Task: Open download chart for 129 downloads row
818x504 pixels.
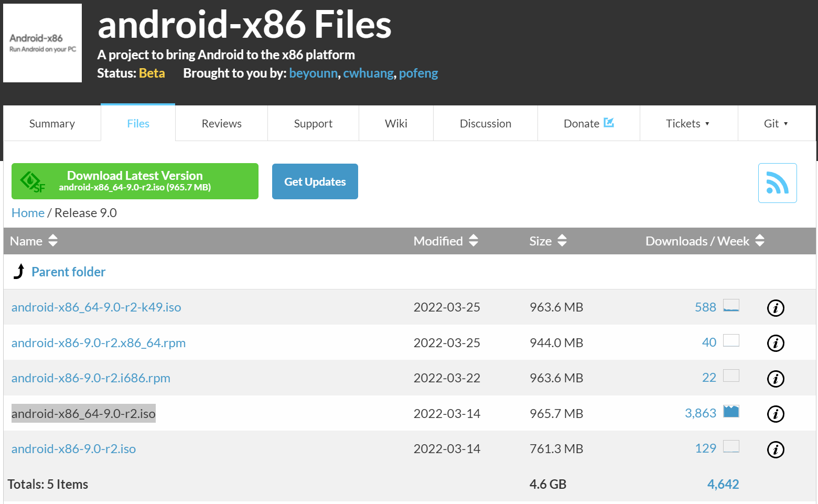Action: click(731, 446)
